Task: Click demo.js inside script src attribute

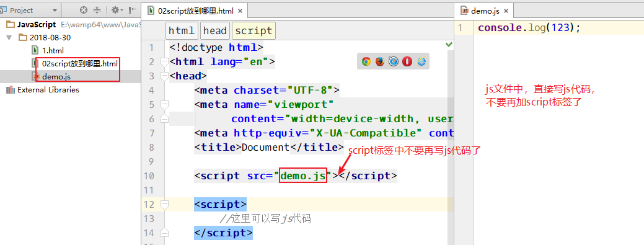Action: (x=302, y=176)
